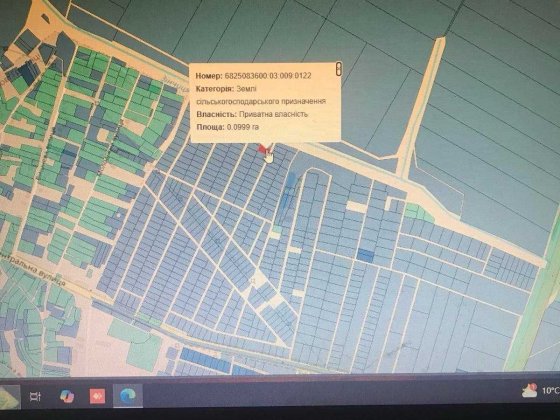
Task: Click the white empty rectangular lot among blue parcels
Action: pyautogui.click(x=356, y=206)
